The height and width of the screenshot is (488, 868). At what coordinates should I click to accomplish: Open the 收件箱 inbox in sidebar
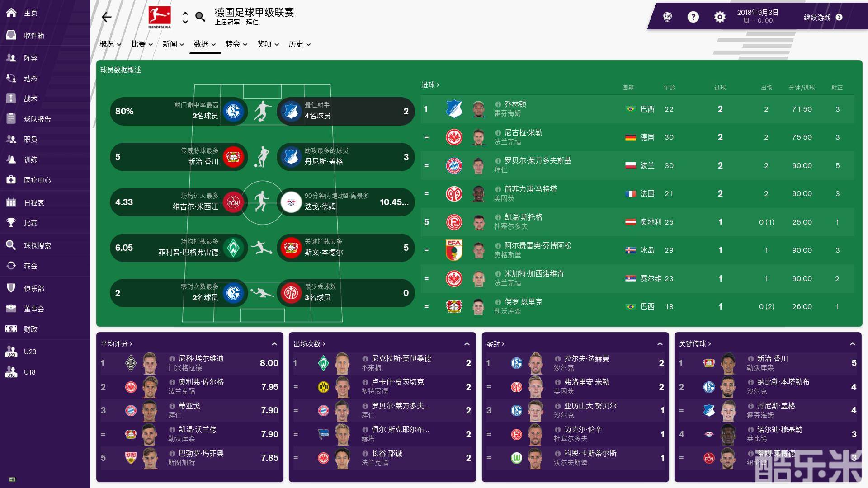[34, 35]
